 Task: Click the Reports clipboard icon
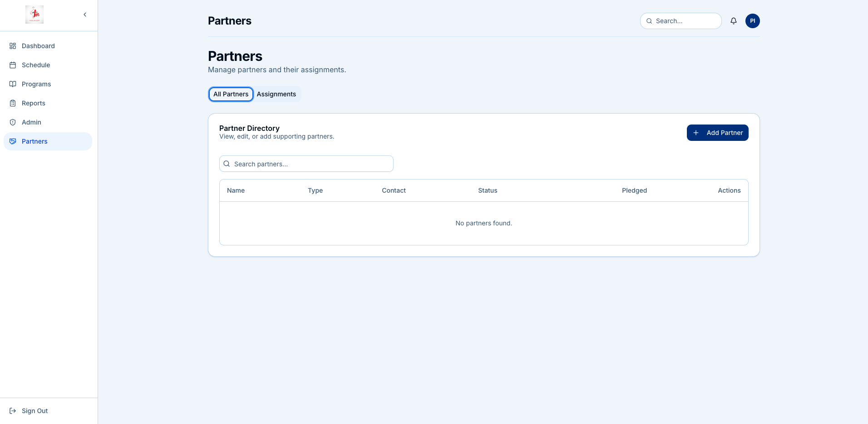coord(13,103)
